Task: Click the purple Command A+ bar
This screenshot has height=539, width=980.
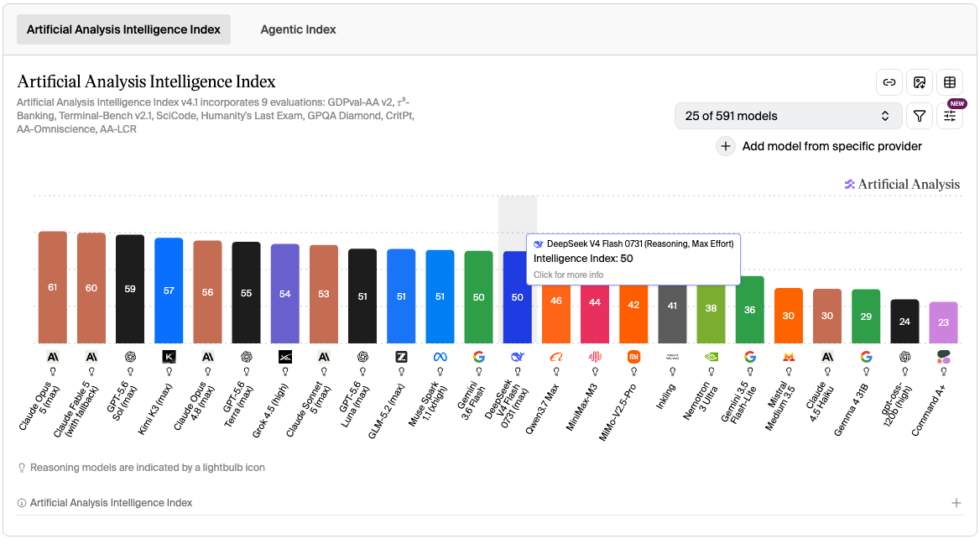Action: pos(943,322)
